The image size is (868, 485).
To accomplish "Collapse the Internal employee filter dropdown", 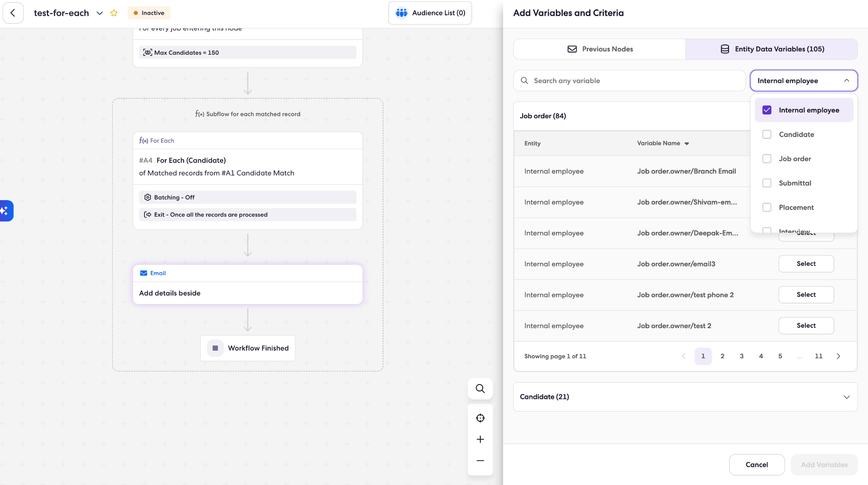I will pyautogui.click(x=804, y=81).
